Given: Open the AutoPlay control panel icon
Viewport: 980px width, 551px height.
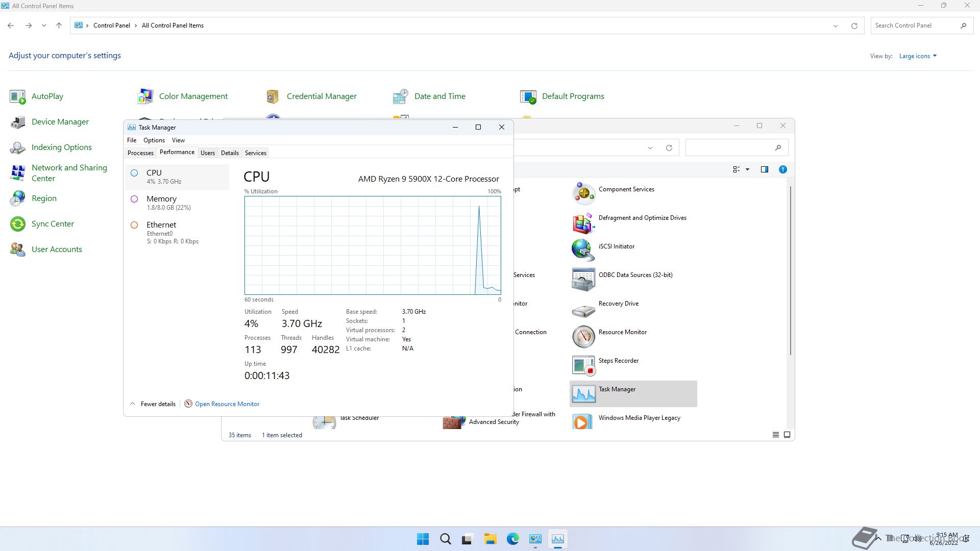Looking at the screenshot, I should pos(18,96).
